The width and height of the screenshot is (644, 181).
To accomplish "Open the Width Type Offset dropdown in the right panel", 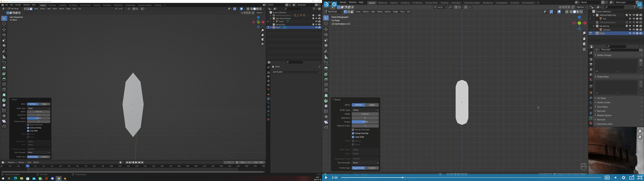I will click(x=365, y=110).
